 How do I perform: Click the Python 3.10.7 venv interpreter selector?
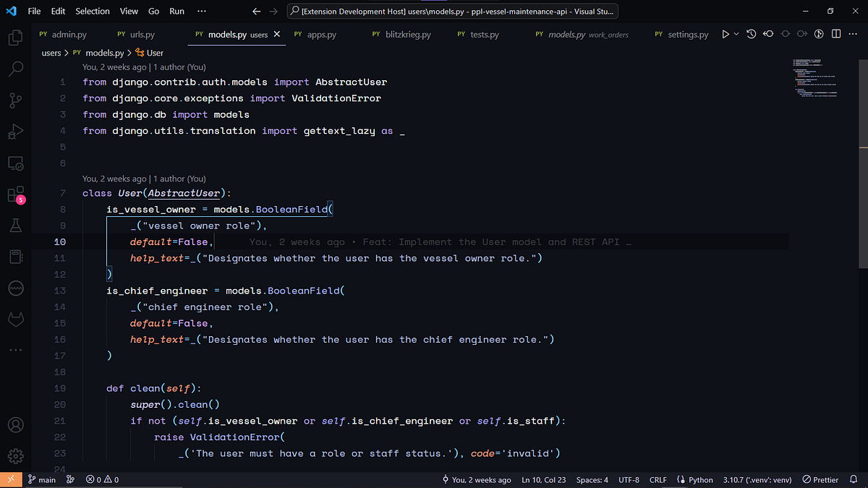point(757,479)
